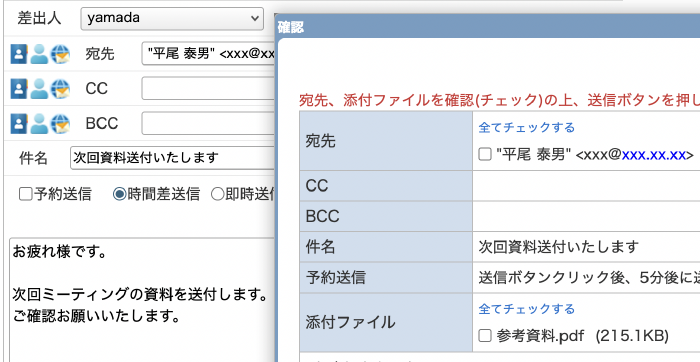Click the 件名 subject field
This screenshot has height=362, width=700.
coord(172,158)
